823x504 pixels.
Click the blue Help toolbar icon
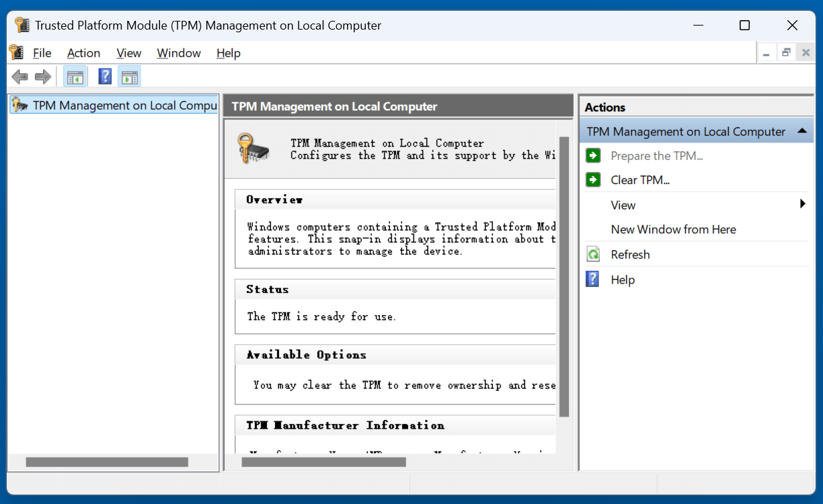click(x=105, y=77)
